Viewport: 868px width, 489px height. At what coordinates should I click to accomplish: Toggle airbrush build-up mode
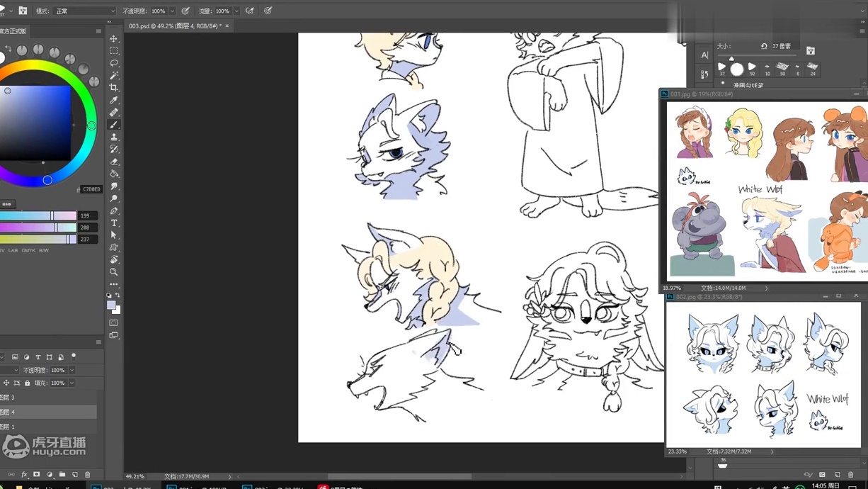point(250,11)
